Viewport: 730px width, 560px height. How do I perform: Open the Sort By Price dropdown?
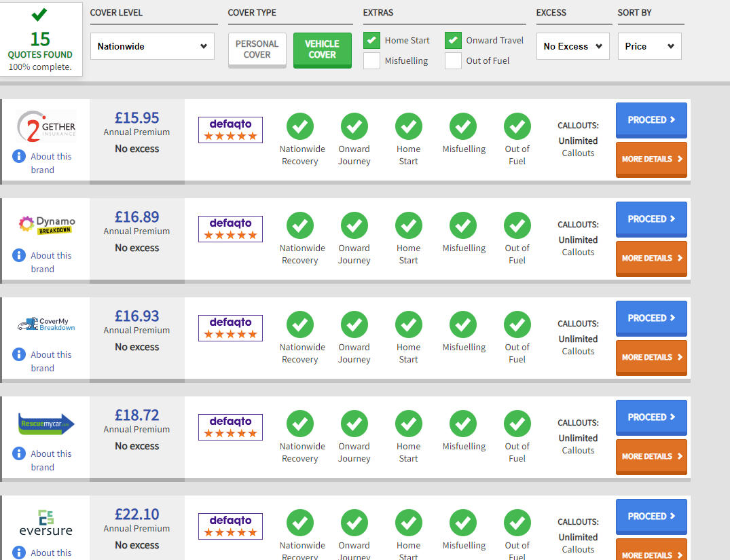click(x=649, y=47)
